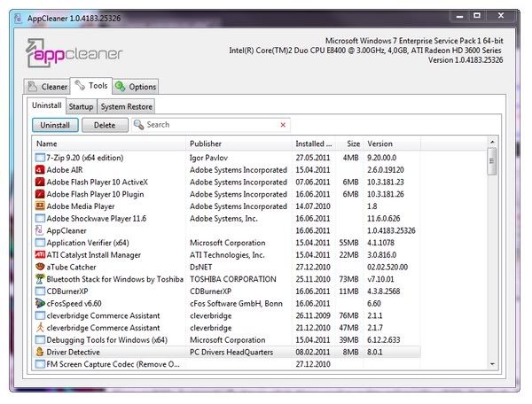Click date "27.05.2011" cell
532x404 pixels.
[x=313, y=158]
